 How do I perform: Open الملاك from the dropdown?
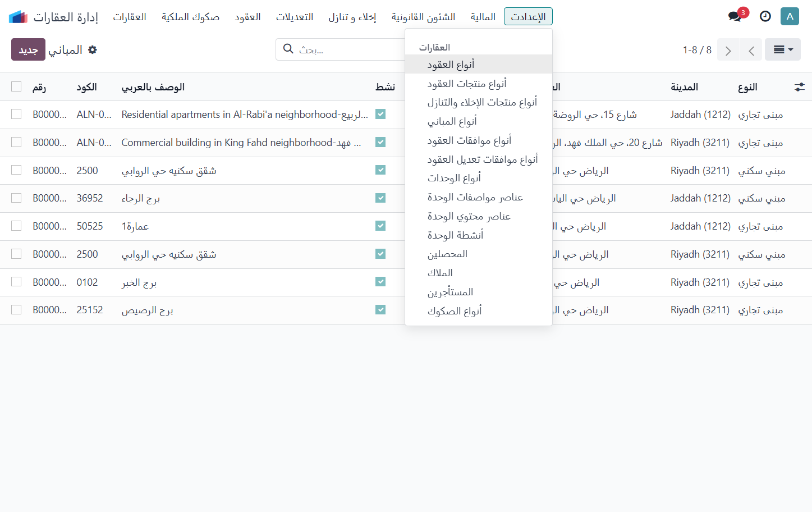tap(479, 272)
